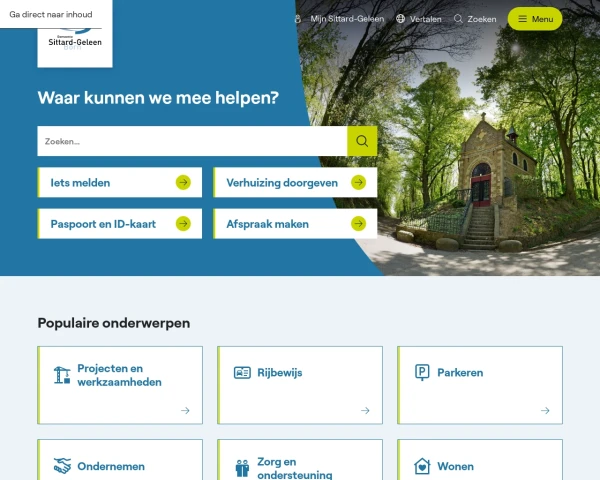Click the people icon for Zorg
Screen dimensions: 600x480
coord(242,468)
